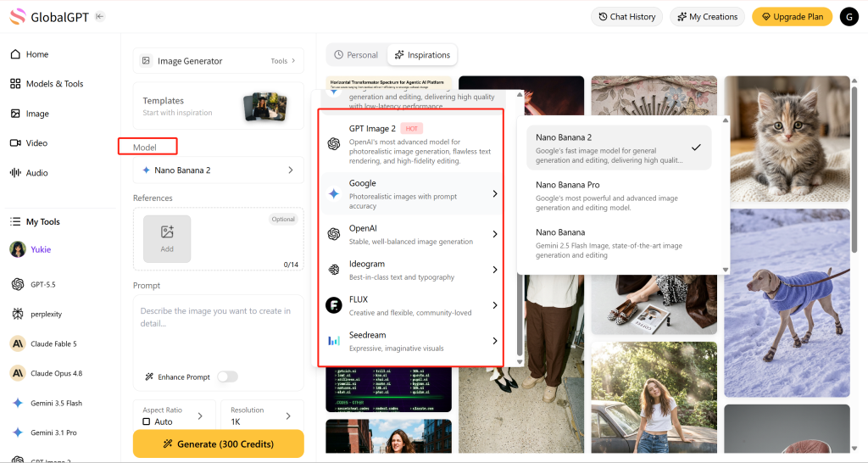868x463 pixels.
Task: Open Models & Tools grid icon
Action: coord(15,84)
